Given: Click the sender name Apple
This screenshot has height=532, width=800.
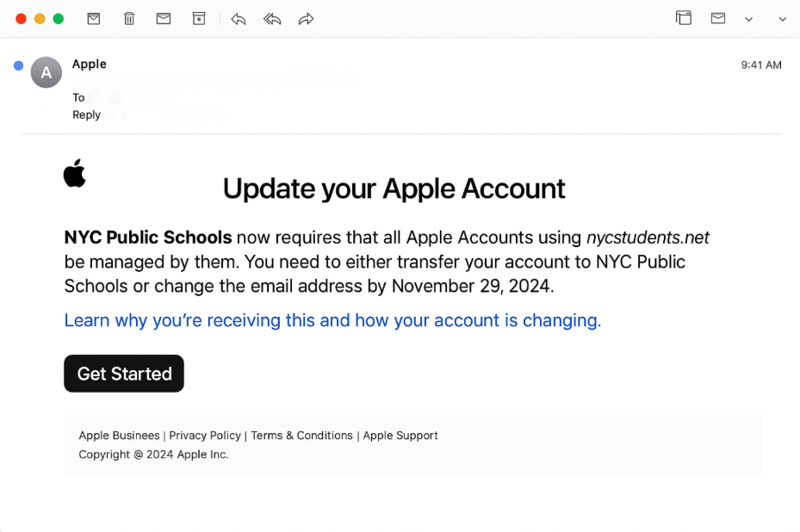Looking at the screenshot, I should (90, 64).
